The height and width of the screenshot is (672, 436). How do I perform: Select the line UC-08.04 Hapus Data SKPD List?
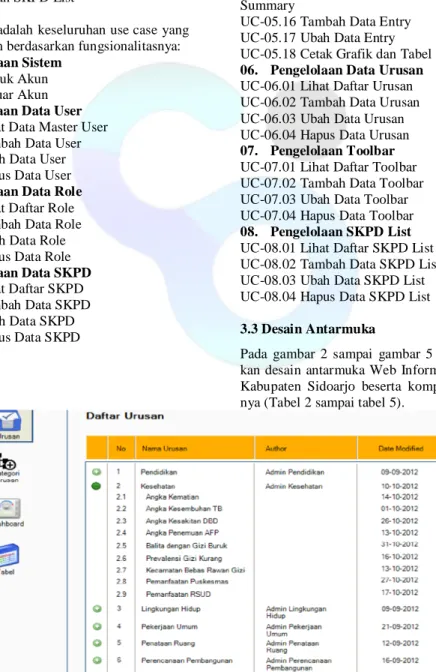click(335, 297)
